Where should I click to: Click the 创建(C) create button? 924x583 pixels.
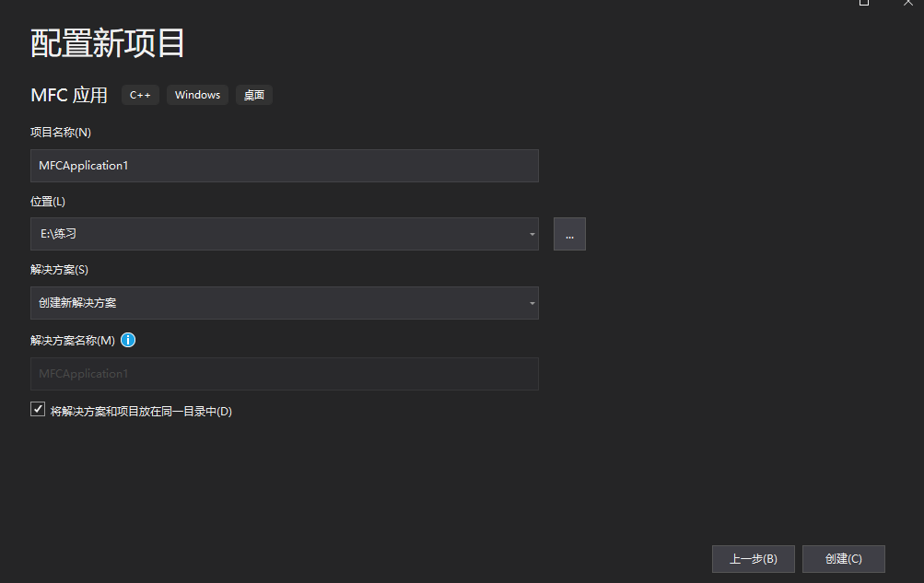(x=843, y=559)
